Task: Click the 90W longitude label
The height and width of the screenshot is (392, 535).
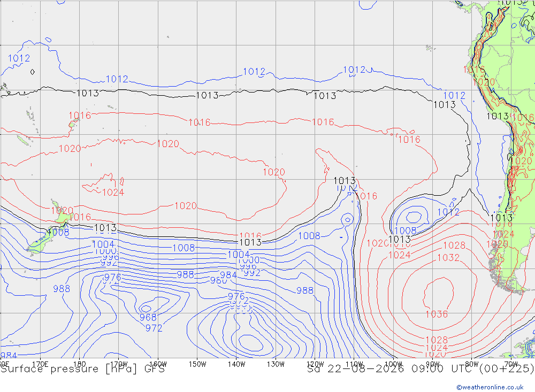Action: tap(433, 364)
